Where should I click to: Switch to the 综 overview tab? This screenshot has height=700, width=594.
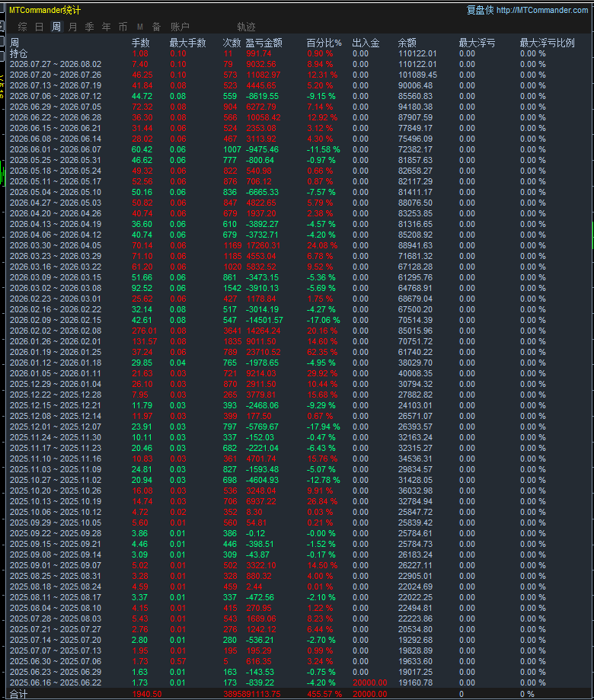point(22,27)
